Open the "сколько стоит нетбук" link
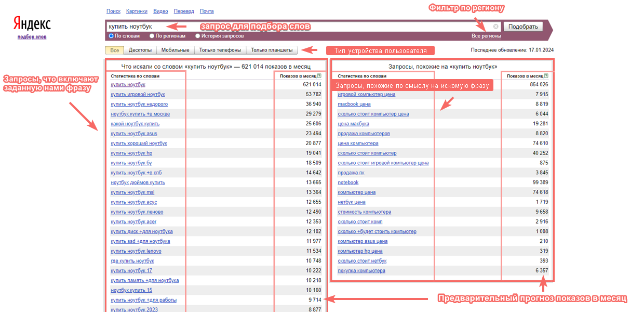 (362, 261)
